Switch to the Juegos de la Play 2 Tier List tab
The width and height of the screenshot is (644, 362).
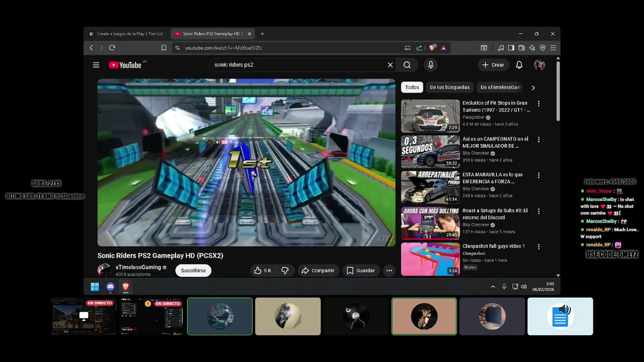click(x=126, y=34)
